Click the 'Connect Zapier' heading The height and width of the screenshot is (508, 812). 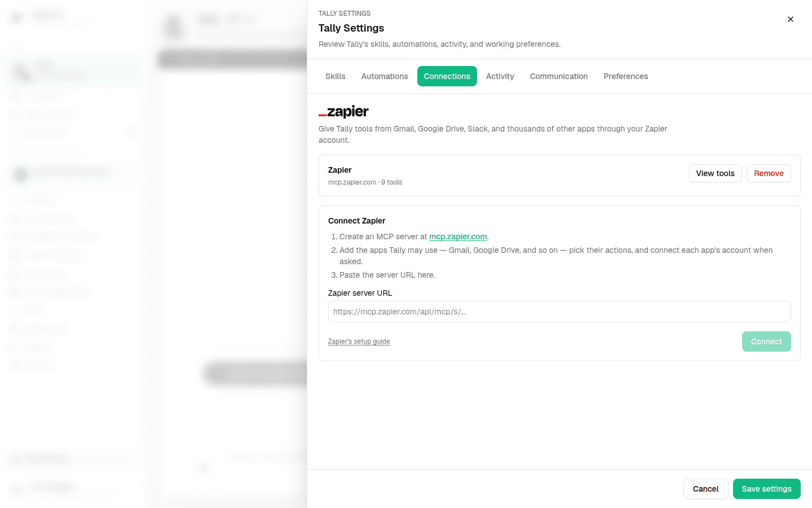point(357,221)
